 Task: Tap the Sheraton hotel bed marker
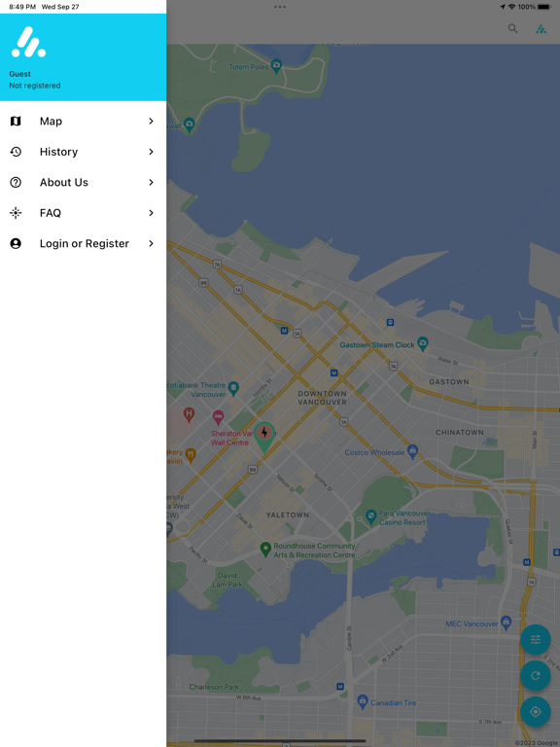point(218,417)
